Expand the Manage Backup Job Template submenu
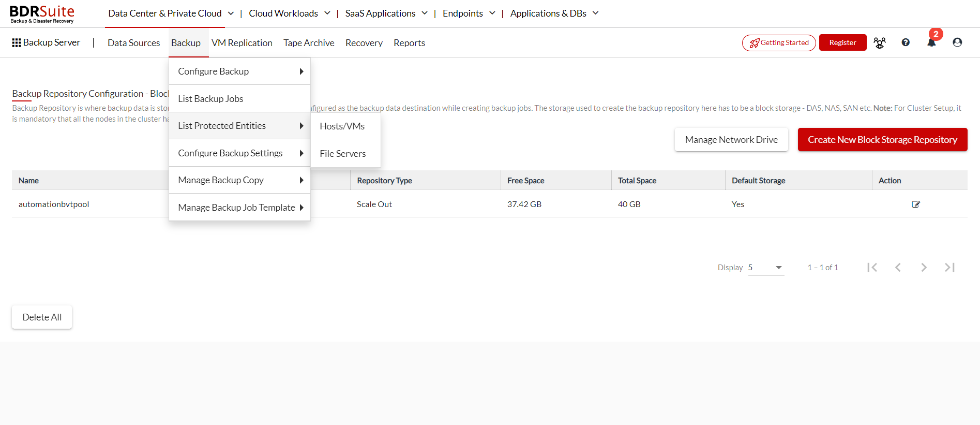This screenshot has height=425, width=980. point(239,208)
